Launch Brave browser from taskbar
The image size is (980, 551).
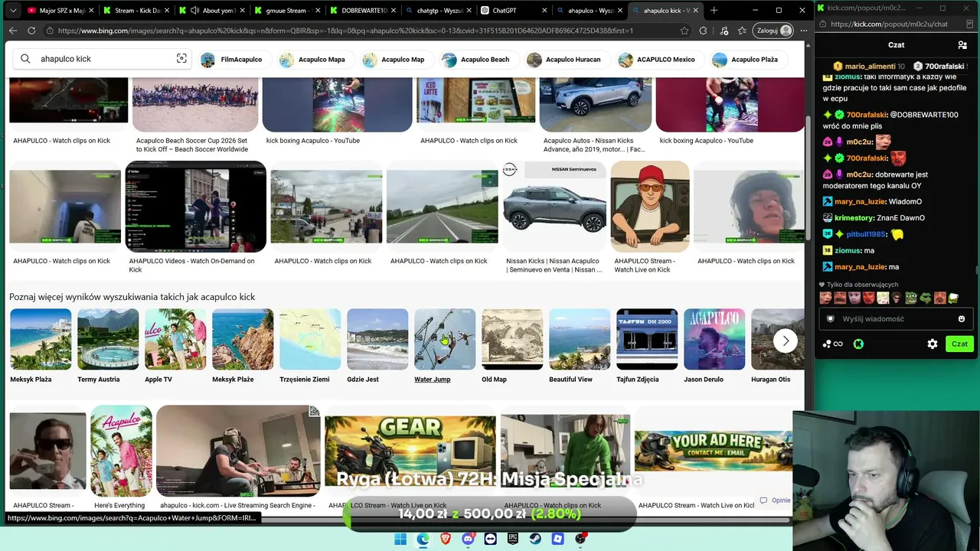coord(446,539)
